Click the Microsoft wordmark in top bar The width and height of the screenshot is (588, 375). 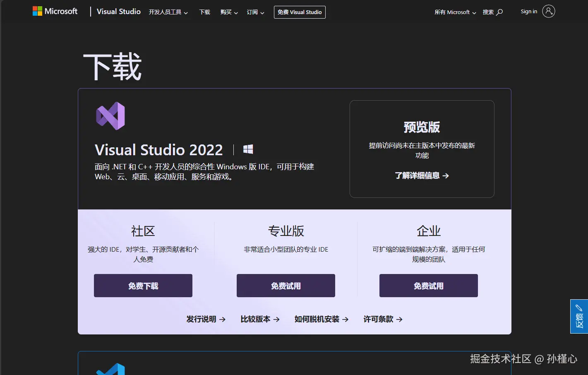click(62, 11)
